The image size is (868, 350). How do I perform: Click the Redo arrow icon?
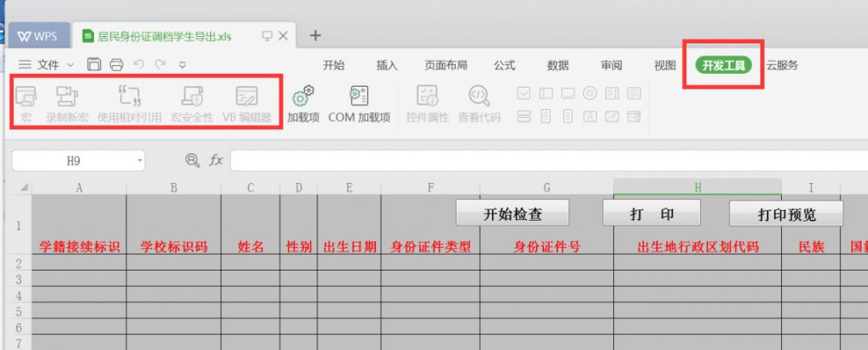(161, 65)
